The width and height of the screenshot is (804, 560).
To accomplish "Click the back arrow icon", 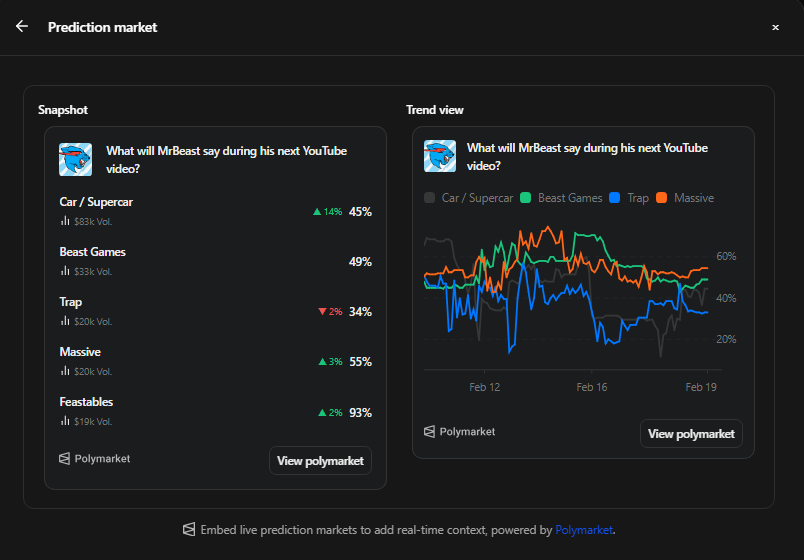I will (x=22, y=27).
